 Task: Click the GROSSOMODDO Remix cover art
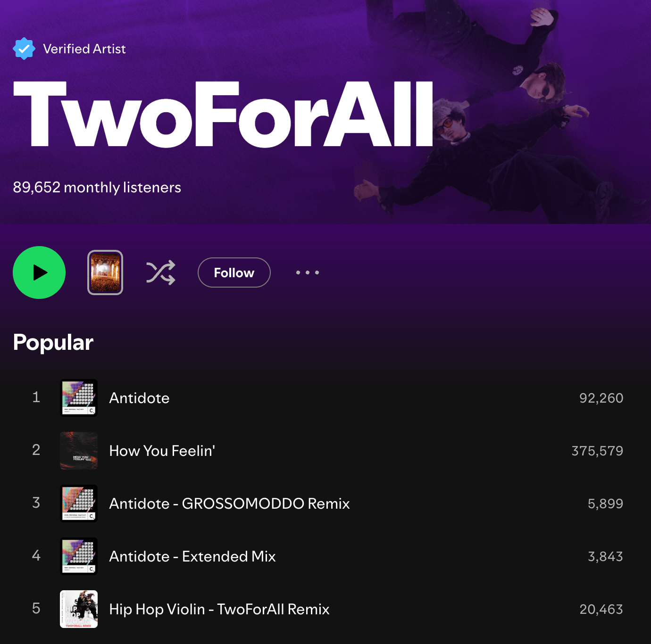[x=79, y=504]
